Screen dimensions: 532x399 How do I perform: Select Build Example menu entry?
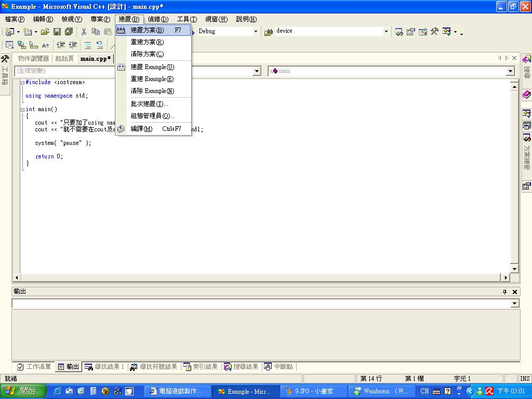[x=153, y=67]
